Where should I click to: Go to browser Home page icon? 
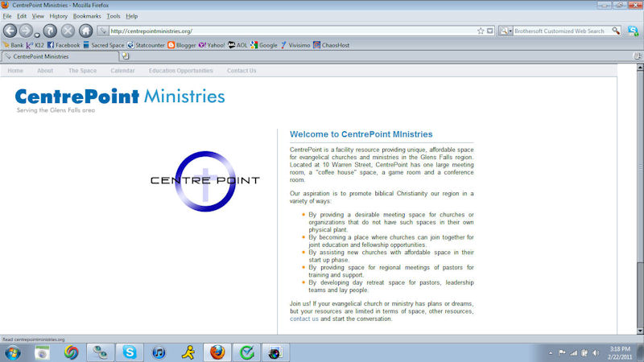(85, 31)
